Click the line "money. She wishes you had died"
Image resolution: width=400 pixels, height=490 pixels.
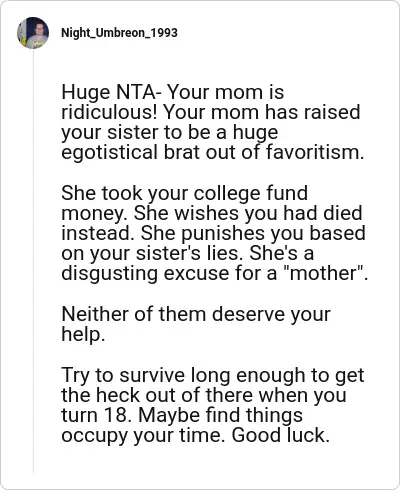point(212,213)
